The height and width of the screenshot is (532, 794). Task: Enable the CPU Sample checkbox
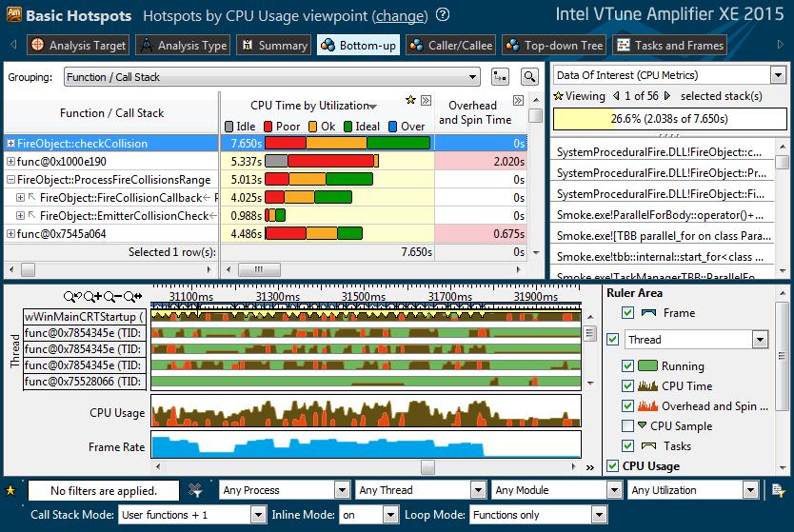[x=628, y=426]
